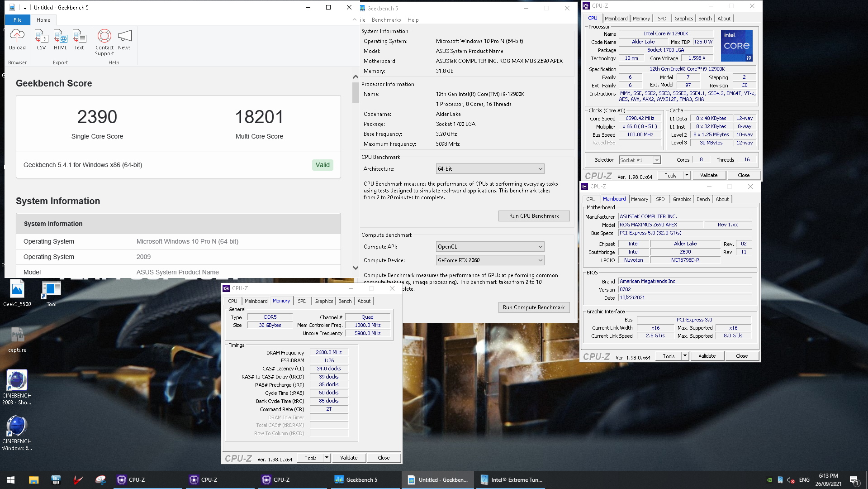Switch to SPD tab in CPU-Z CPU window
This screenshot has height=489, width=868.
click(662, 19)
